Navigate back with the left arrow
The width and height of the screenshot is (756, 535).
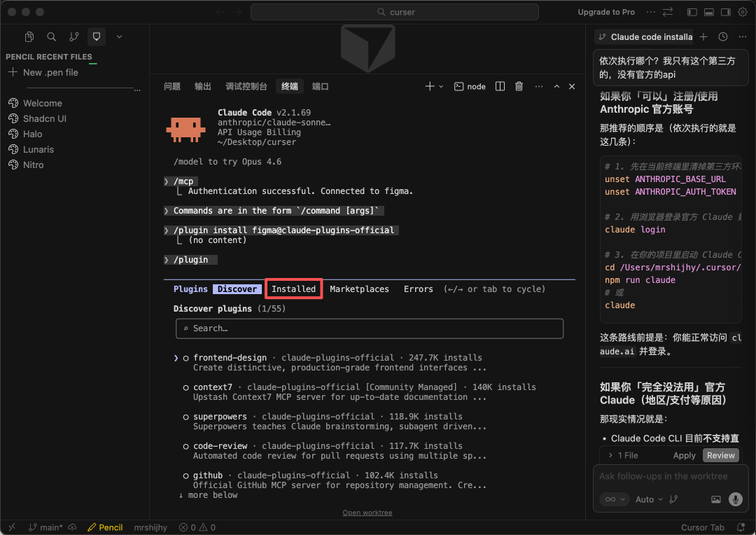pyautogui.click(x=220, y=12)
